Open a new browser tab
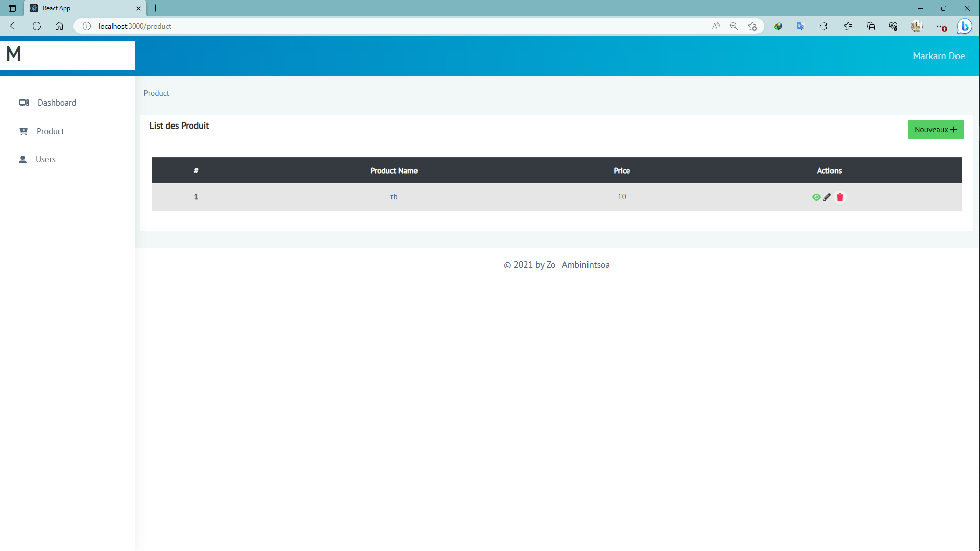This screenshot has width=980, height=551. point(156,8)
